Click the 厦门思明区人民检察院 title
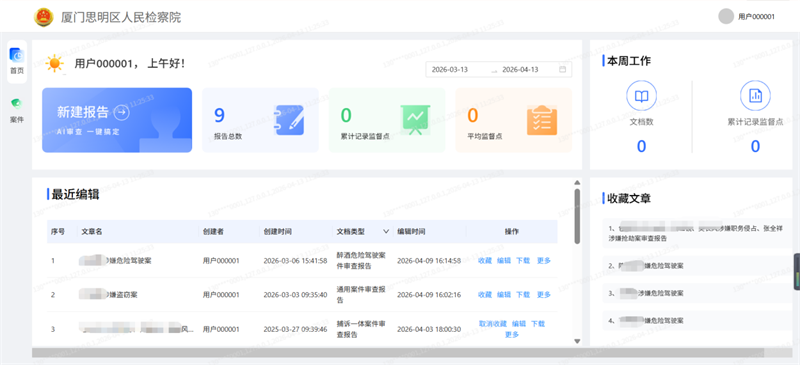Image resolution: width=800 pixels, height=365 pixels. 121,17
